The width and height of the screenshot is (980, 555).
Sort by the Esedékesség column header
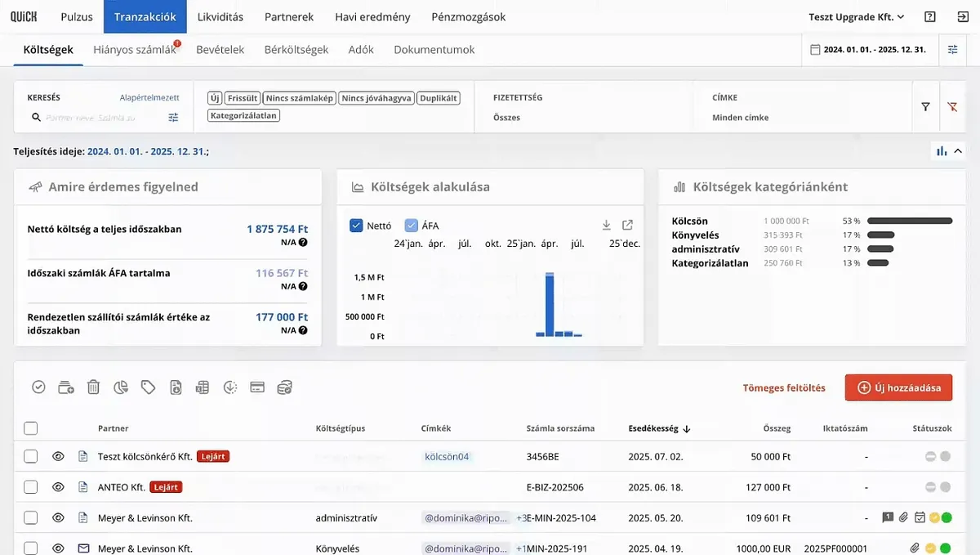[660, 428]
